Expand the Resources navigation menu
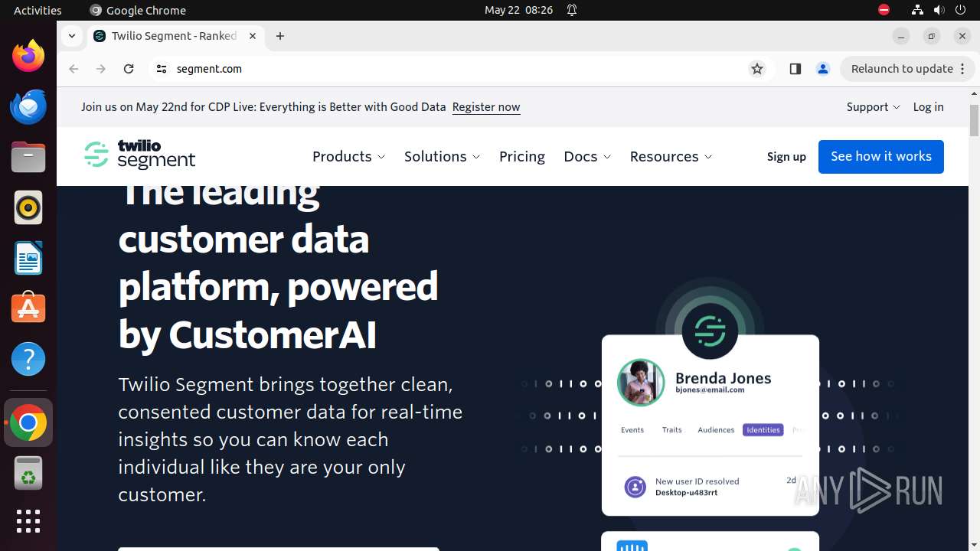 (x=671, y=156)
